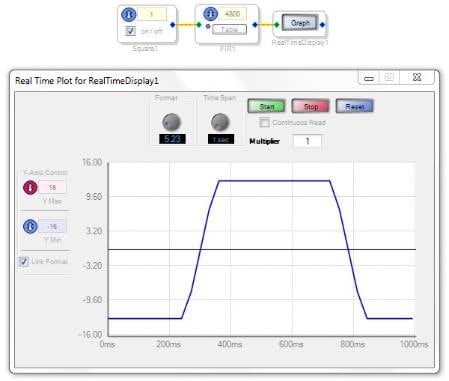Open the Table button on FIR1

[230, 30]
